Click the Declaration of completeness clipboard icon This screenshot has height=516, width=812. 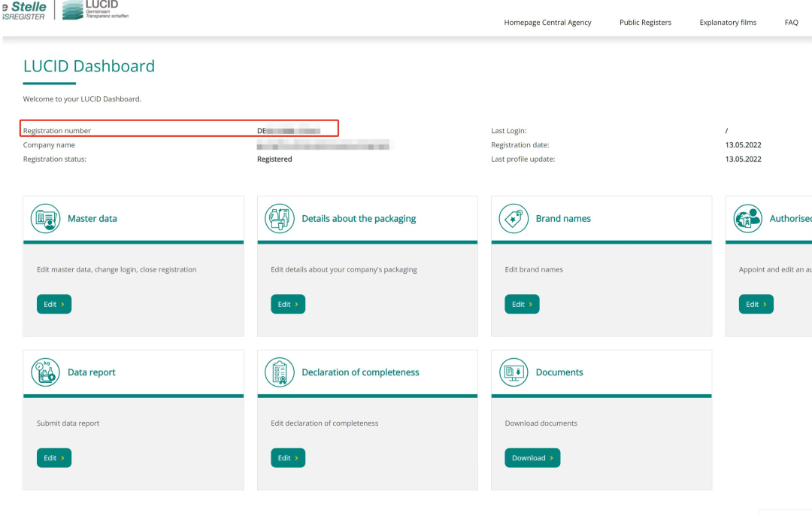pyautogui.click(x=280, y=372)
